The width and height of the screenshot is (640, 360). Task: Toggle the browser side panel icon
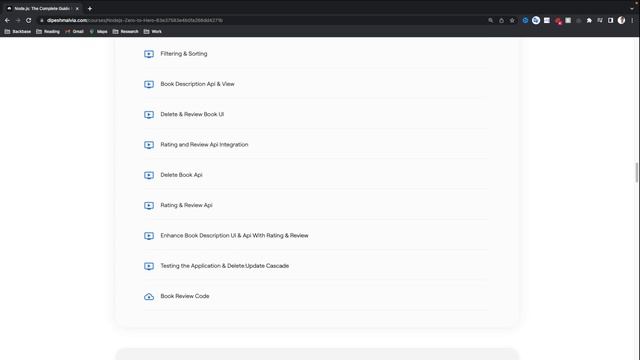click(x=611, y=20)
